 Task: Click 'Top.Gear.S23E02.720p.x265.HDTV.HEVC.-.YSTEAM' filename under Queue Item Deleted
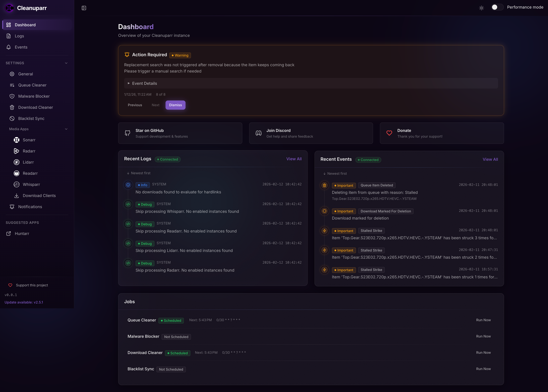(374, 199)
